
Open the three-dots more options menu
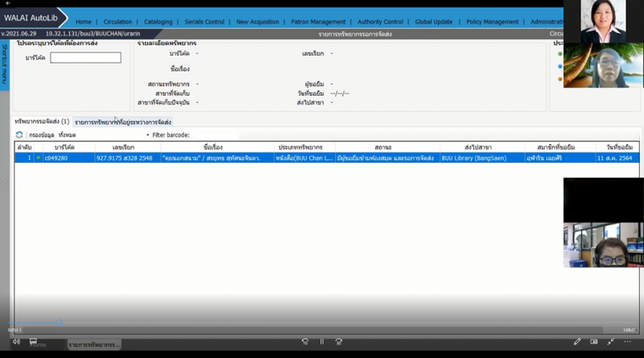point(628,342)
